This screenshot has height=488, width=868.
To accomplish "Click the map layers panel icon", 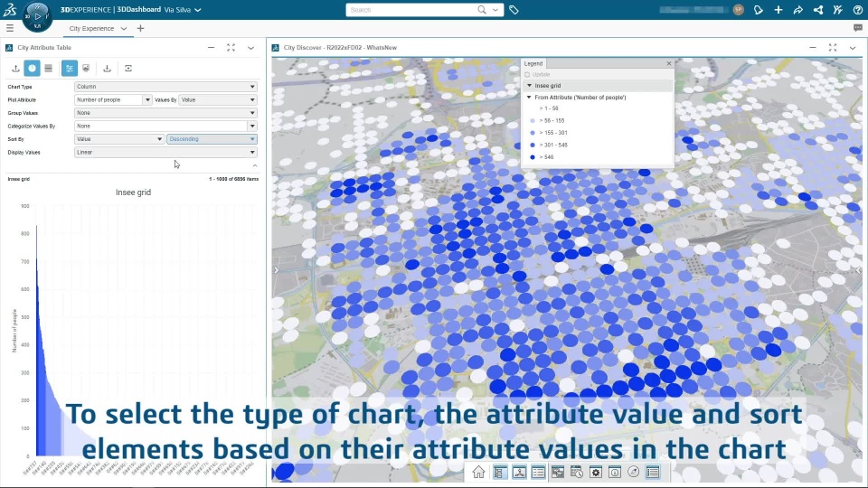I will point(558,472).
